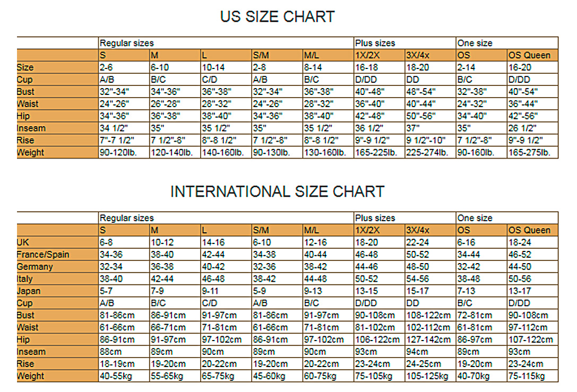This screenshot has width=577, height=392.
Task: Click the US SIZE CHART title
Action: (x=277, y=16)
